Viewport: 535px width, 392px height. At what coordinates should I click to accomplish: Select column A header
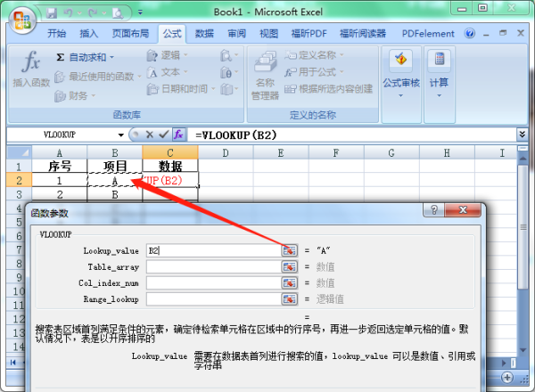(60, 152)
